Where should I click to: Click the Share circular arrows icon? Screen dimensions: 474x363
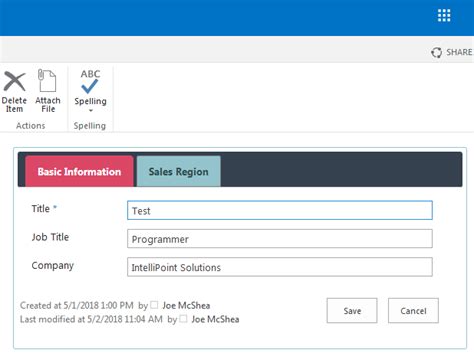pos(436,52)
